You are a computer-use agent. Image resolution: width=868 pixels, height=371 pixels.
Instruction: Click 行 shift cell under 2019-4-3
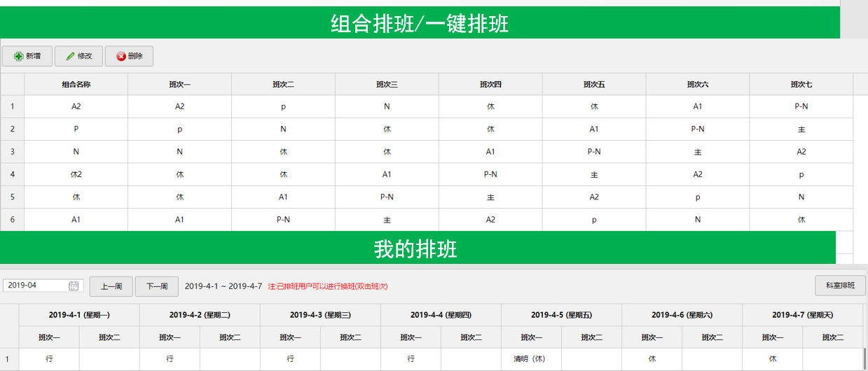pyautogui.click(x=291, y=358)
